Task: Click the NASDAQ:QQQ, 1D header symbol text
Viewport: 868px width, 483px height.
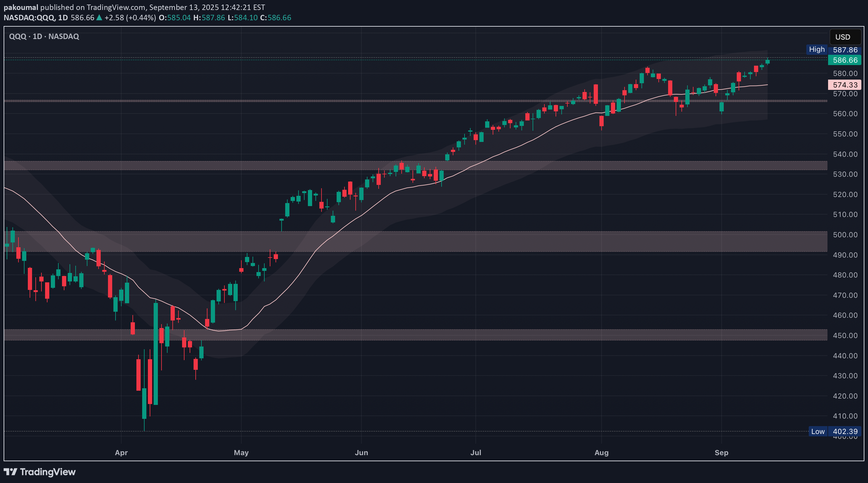Action: (36, 18)
